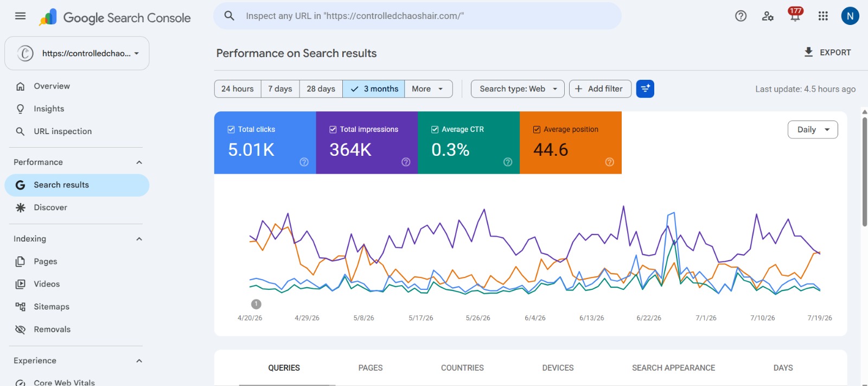The width and height of the screenshot is (868, 386).
Task: Open the Sitemaps report link
Action: (x=52, y=307)
